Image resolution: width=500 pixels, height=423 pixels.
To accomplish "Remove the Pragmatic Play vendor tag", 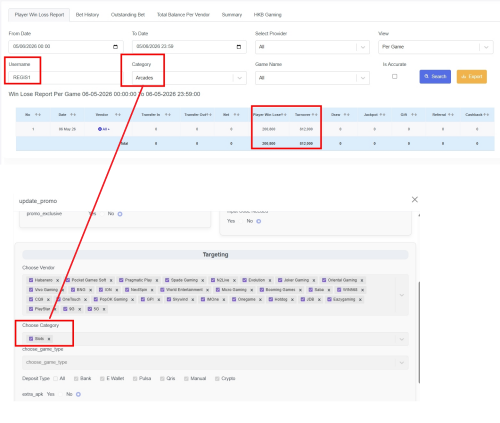I will click(x=157, y=280).
